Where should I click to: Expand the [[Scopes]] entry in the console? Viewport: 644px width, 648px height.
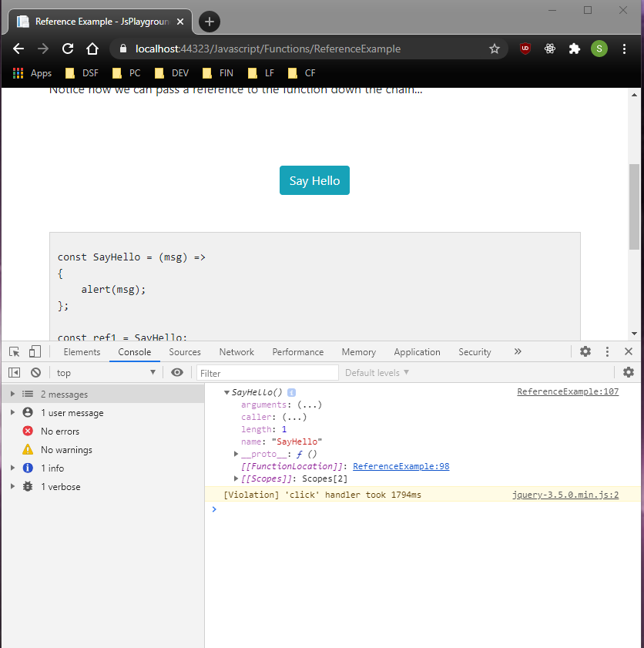tap(236, 479)
